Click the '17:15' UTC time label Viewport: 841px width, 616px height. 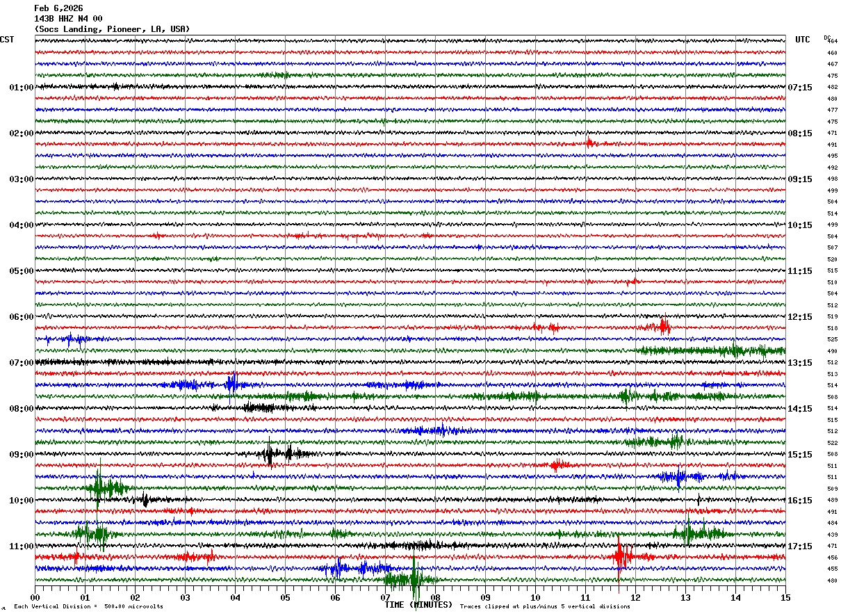pyautogui.click(x=800, y=546)
